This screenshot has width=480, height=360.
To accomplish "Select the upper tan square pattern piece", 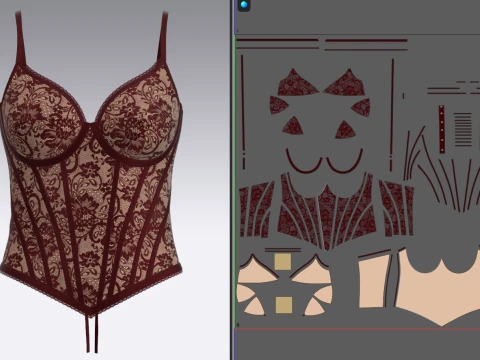I will coord(283,262).
